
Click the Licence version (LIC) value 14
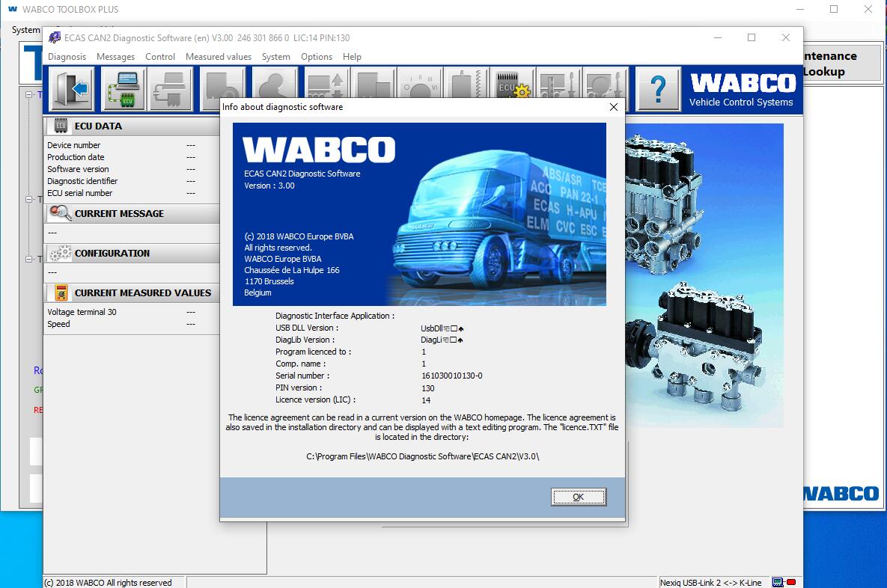[425, 400]
